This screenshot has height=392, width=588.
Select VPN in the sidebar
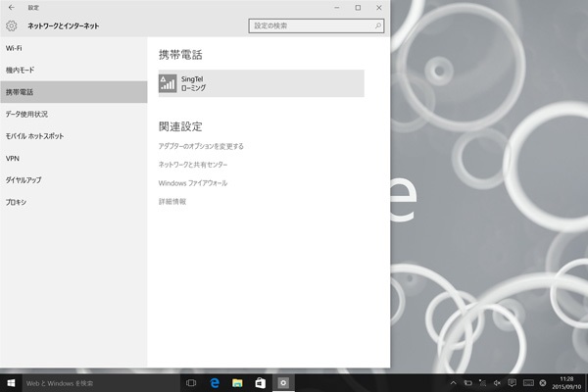tap(73, 159)
